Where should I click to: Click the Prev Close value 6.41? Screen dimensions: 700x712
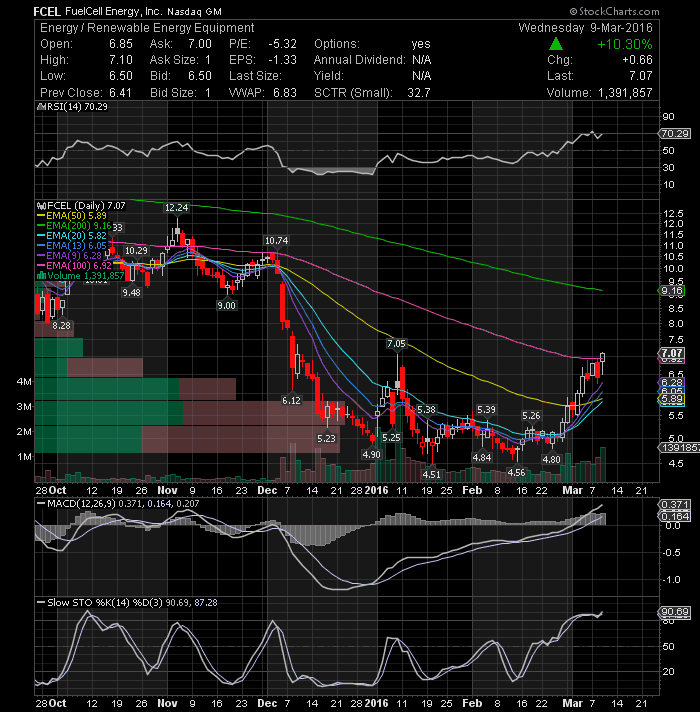point(120,93)
